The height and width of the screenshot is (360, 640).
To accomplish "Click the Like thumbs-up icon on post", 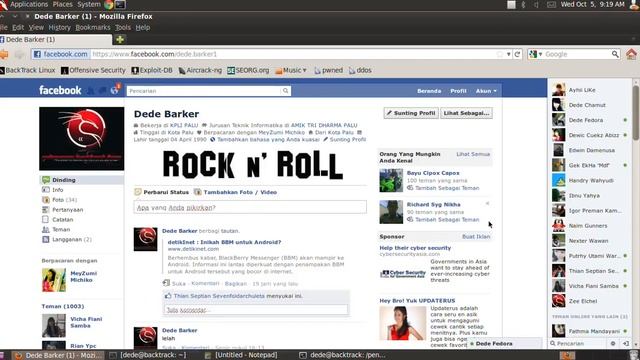I will click(168, 296).
